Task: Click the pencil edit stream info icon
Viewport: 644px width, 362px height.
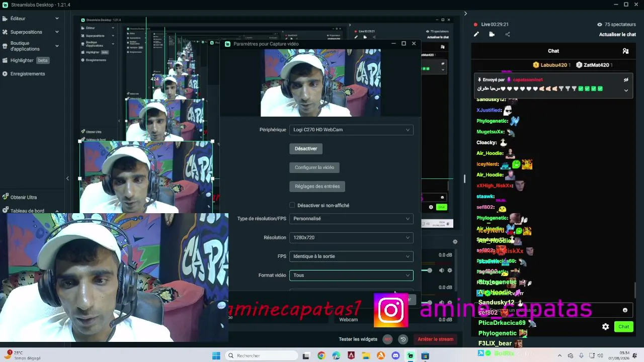Action: pyautogui.click(x=476, y=34)
